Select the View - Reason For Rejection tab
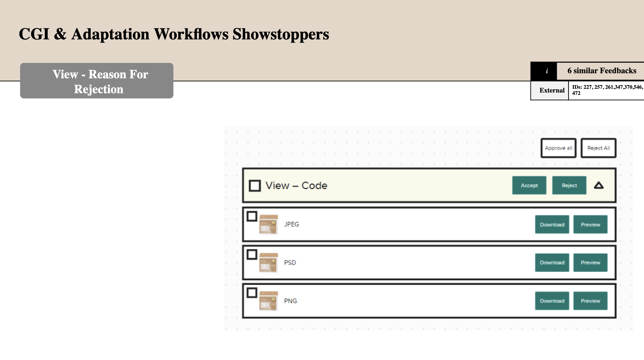This screenshot has width=644, height=360. click(96, 81)
